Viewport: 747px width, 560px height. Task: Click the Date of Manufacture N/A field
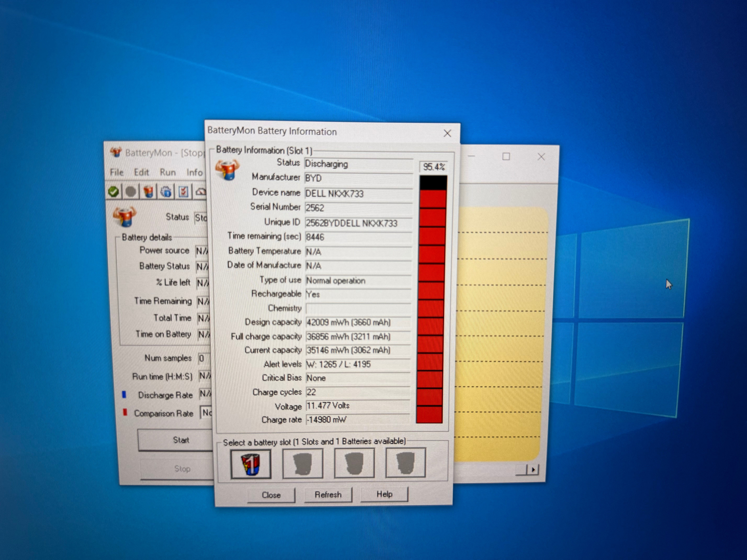358,266
